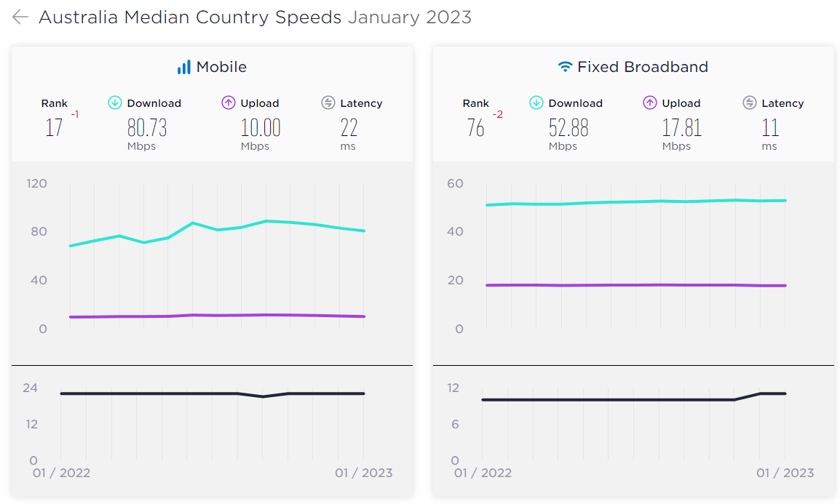Screen dimensions: 840x504
Task: Click Mobile download speed 80.73 Mbps
Action: coord(147,129)
